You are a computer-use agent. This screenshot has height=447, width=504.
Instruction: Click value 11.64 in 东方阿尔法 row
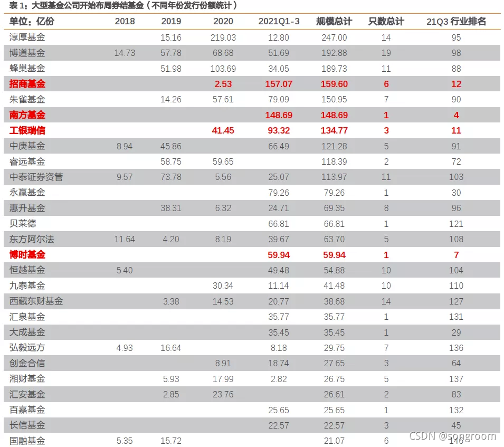pos(125,240)
